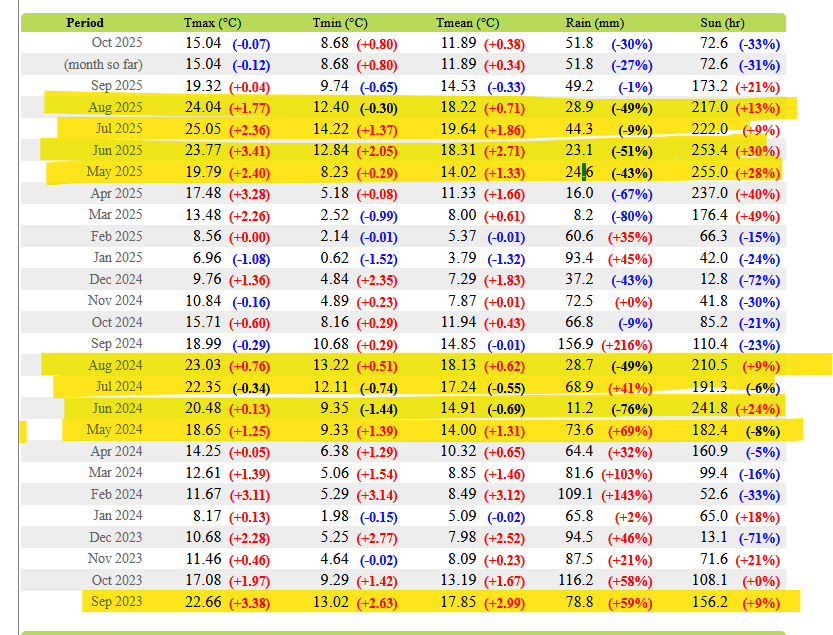The height and width of the screenshot is (635, 833).
Task: Click the Jul 2025 Tmax value 25.05
Action: tap(204, 129)
